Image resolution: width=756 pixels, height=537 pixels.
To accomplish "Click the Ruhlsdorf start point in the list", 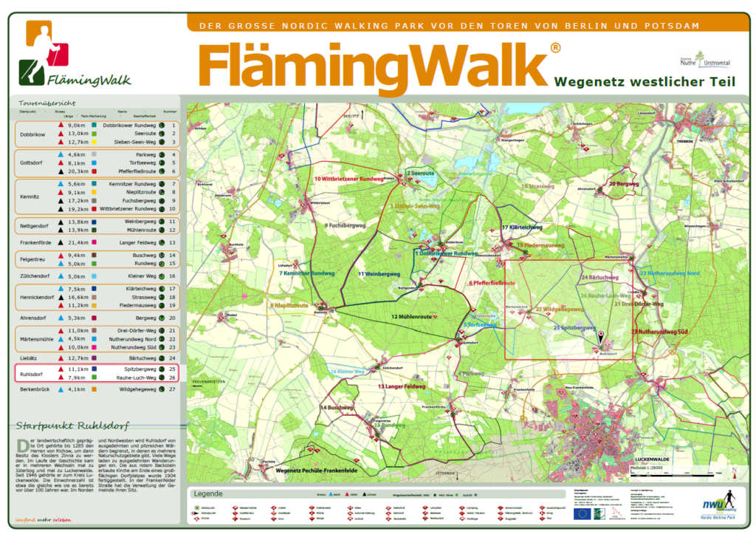I will [x=32, y=373].
